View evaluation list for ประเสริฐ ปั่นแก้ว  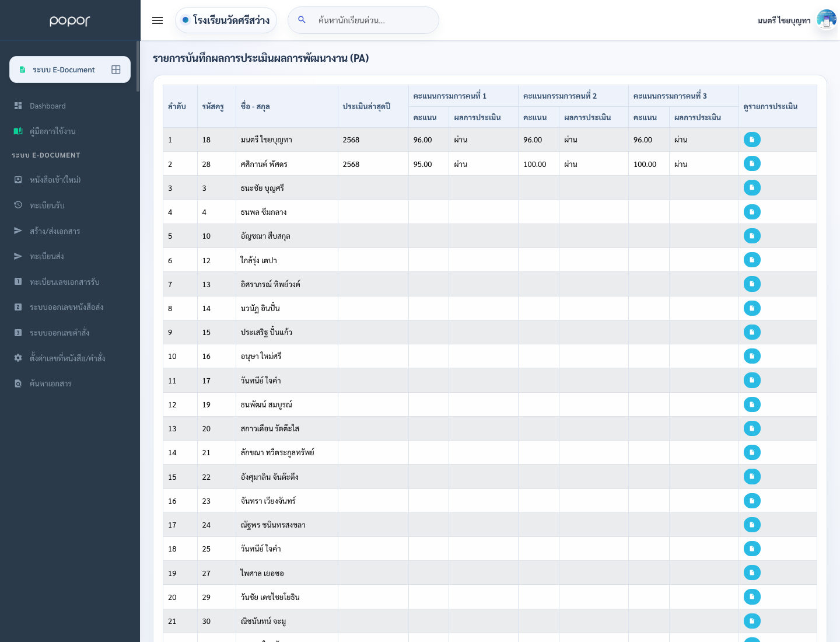(x=752, y=332)
